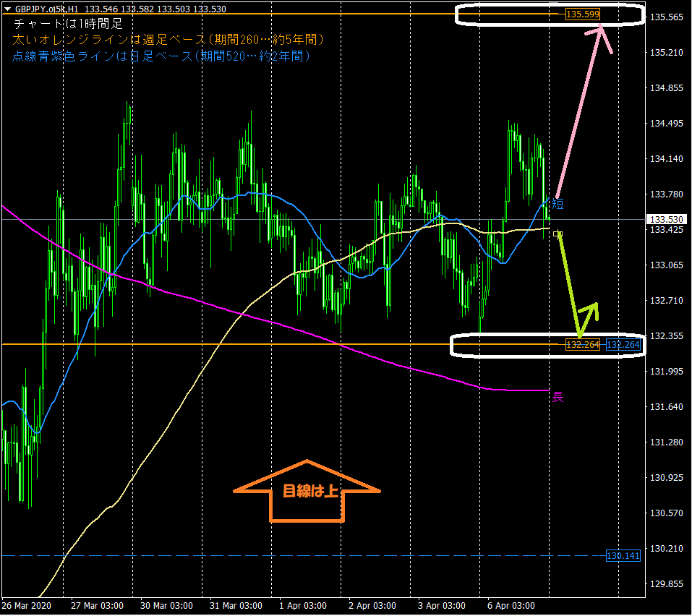Screen dimensions: 692x616
Task: Select the pink upward arrow
Action: [584, 111]
